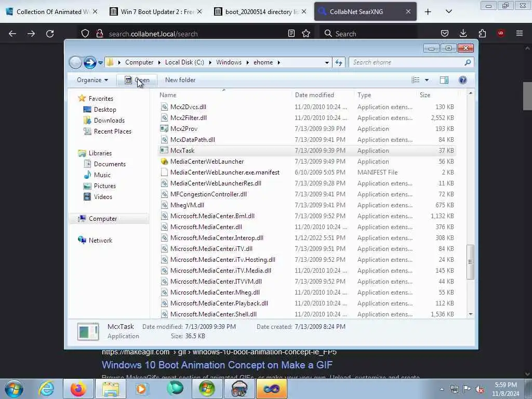Select the Documents library

click(110, 164)
